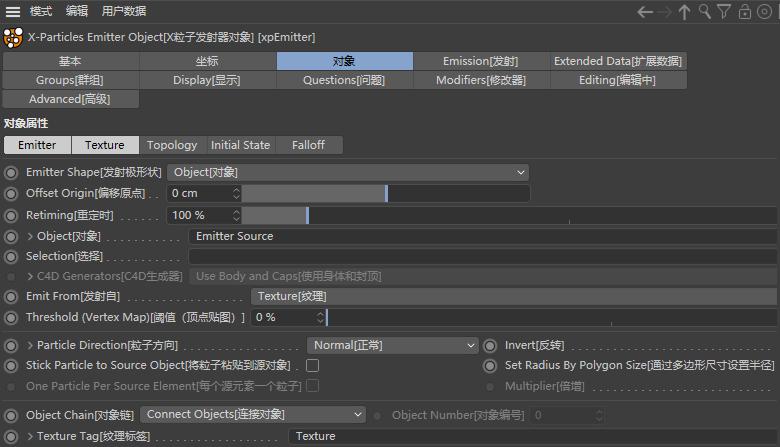Click Threshold value stepper arrows

click(x=320, y=317)
